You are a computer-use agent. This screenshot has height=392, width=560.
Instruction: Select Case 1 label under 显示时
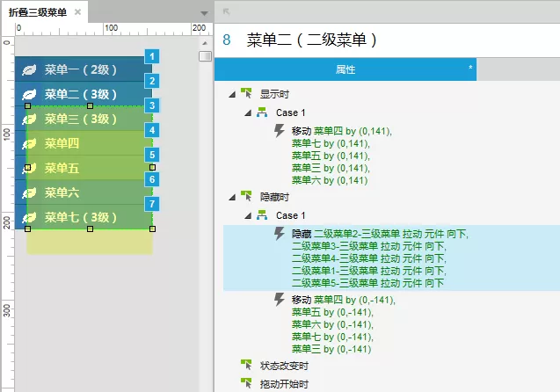[x=291, y=113]
